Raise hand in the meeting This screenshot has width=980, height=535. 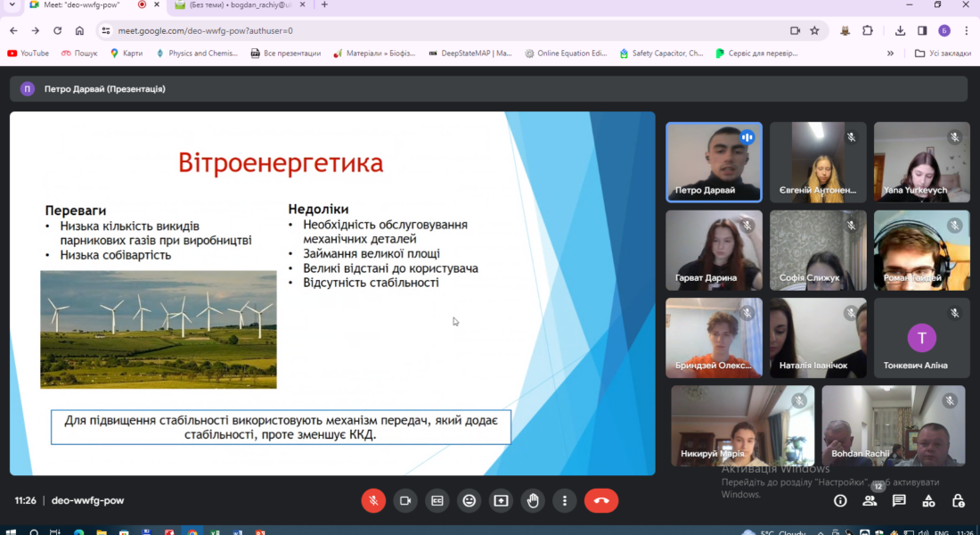point(533,501)
